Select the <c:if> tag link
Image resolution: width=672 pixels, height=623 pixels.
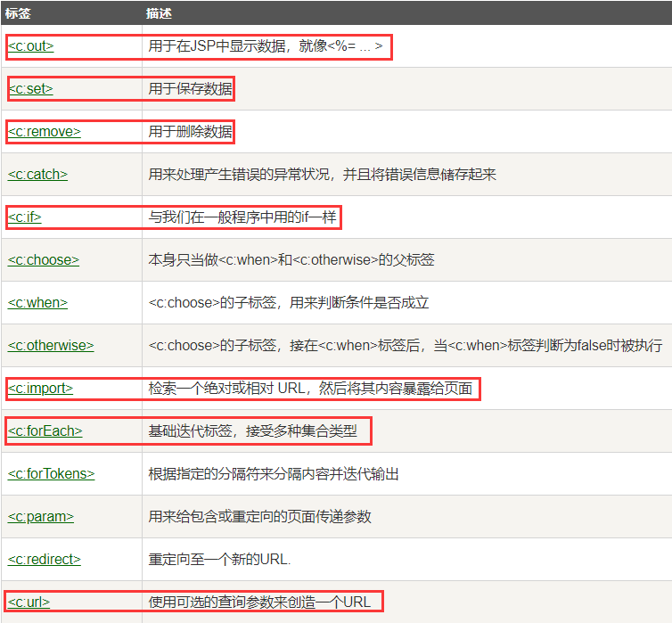coord(25,217)
